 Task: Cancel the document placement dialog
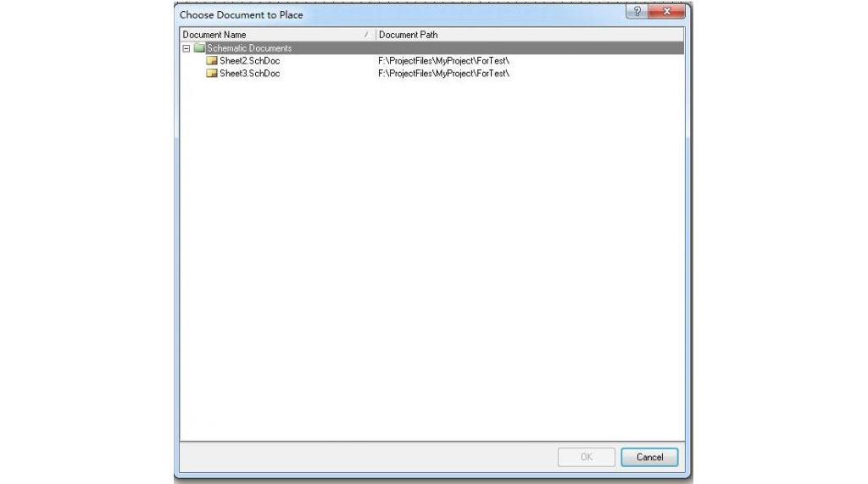(x=649, y=457)
